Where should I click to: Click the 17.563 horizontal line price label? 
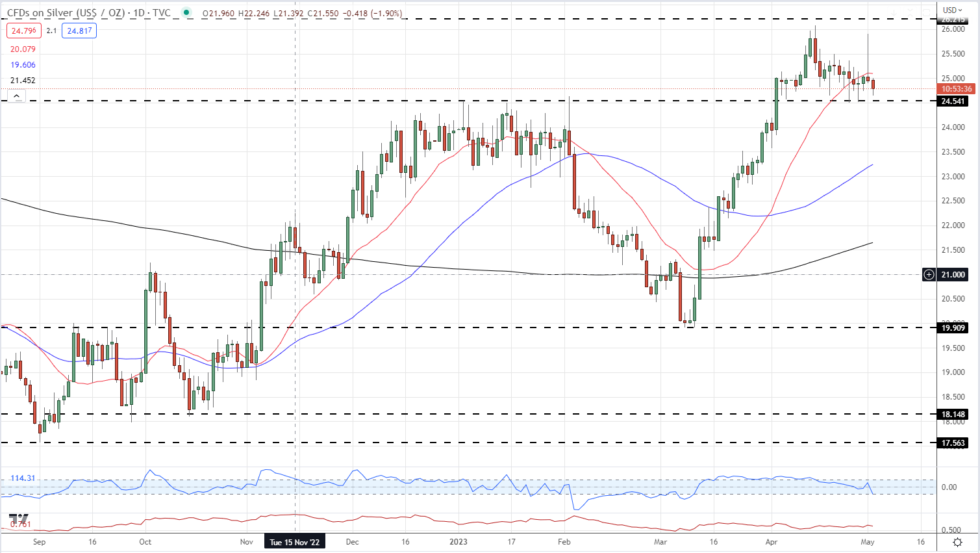(953, 443)
